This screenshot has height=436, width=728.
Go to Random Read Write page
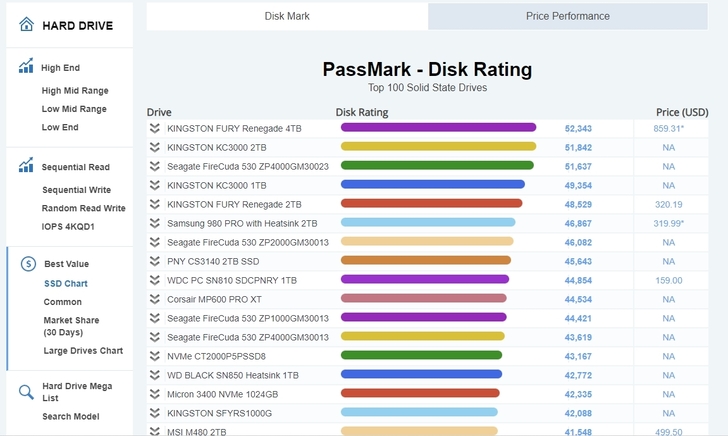click(83, 208)
